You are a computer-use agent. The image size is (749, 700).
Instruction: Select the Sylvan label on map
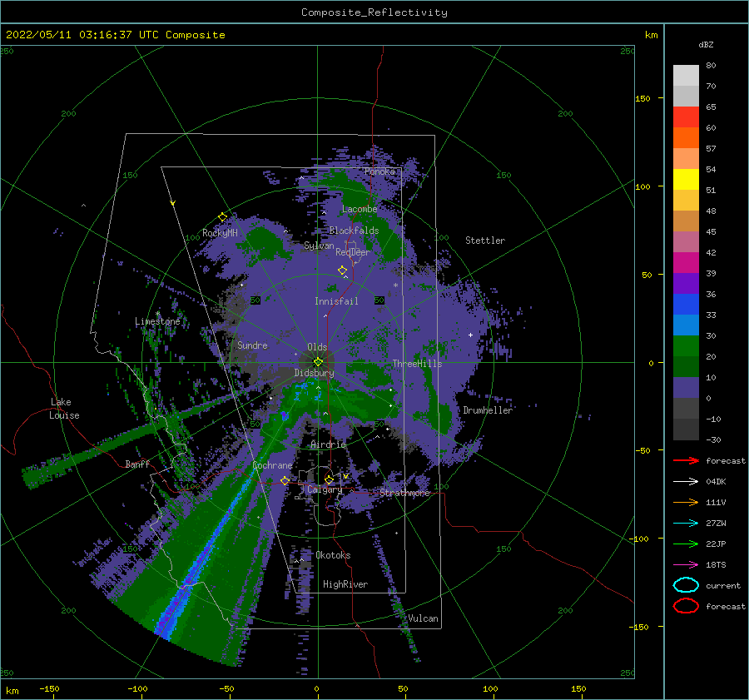(319, 246)
